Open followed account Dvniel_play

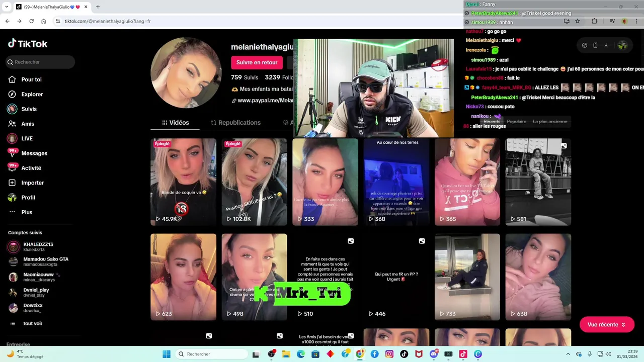coord(35,292)
